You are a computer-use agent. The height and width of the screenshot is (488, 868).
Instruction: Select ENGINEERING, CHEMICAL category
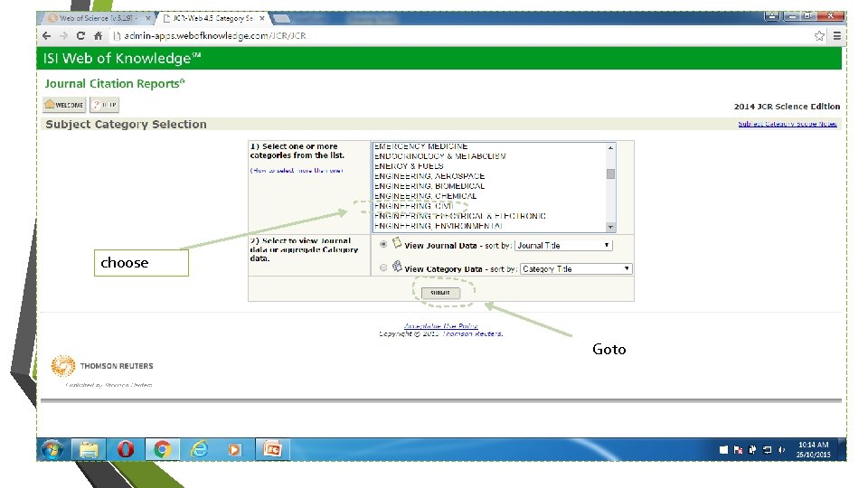coord(425,196)
